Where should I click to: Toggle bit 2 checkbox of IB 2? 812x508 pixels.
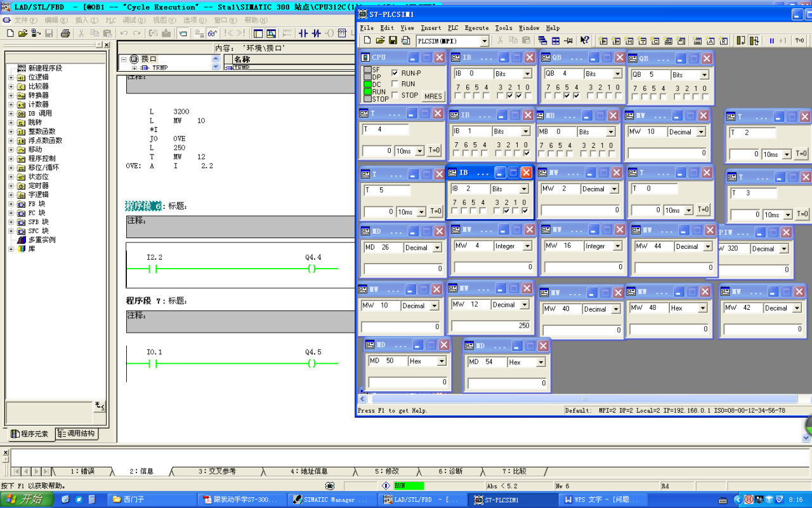506,211
